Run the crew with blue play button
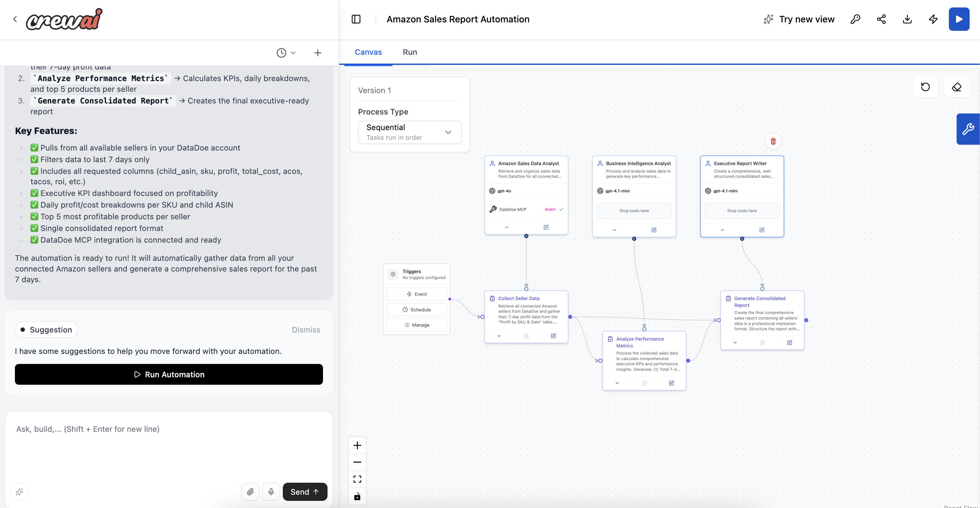Viewport: 980px width, 508px height. 959,19
